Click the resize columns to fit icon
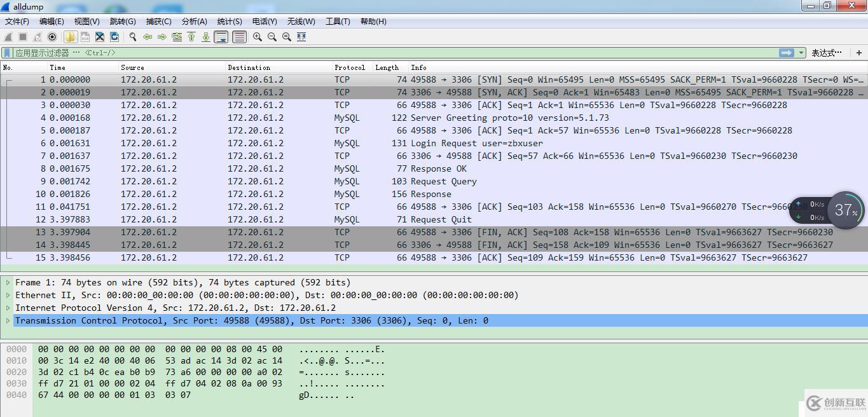 coord(302,36)
